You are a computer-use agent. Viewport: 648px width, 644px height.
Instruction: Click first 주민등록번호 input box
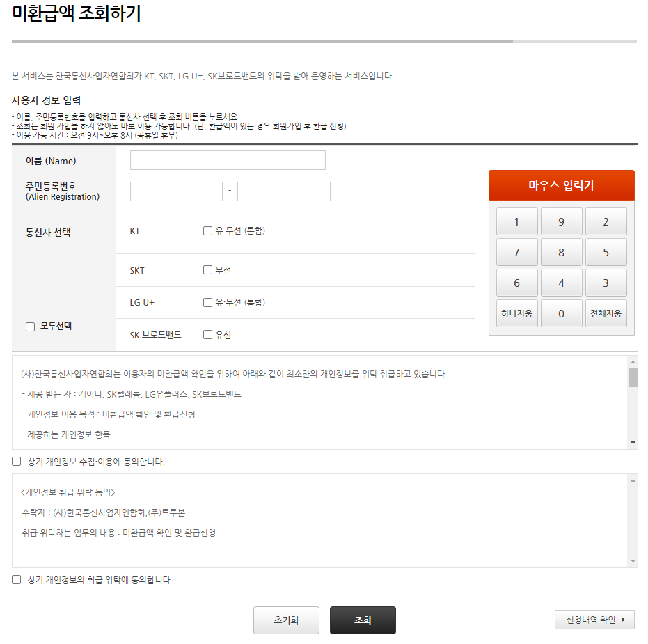click(177, 191)
